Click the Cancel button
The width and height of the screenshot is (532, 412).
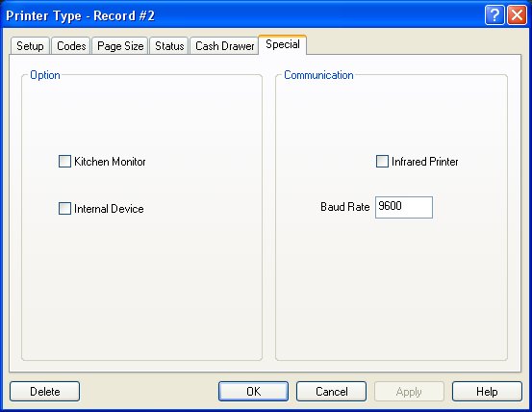point(332,391)
